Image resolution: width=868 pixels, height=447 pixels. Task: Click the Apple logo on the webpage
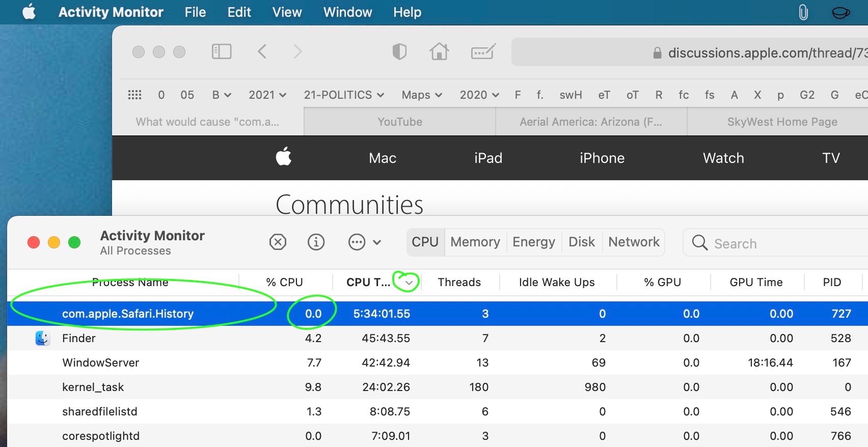(284, 156)
